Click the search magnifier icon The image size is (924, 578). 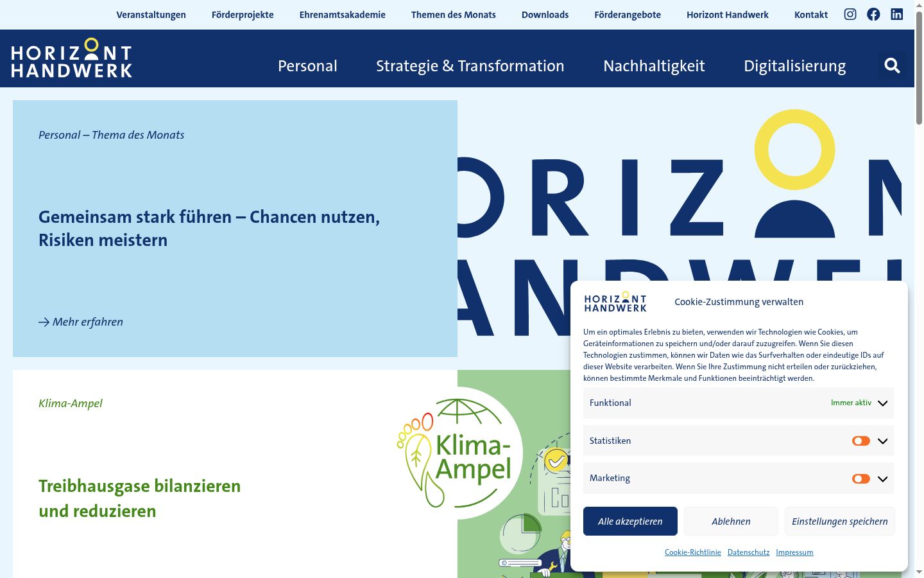coord(892,66)
